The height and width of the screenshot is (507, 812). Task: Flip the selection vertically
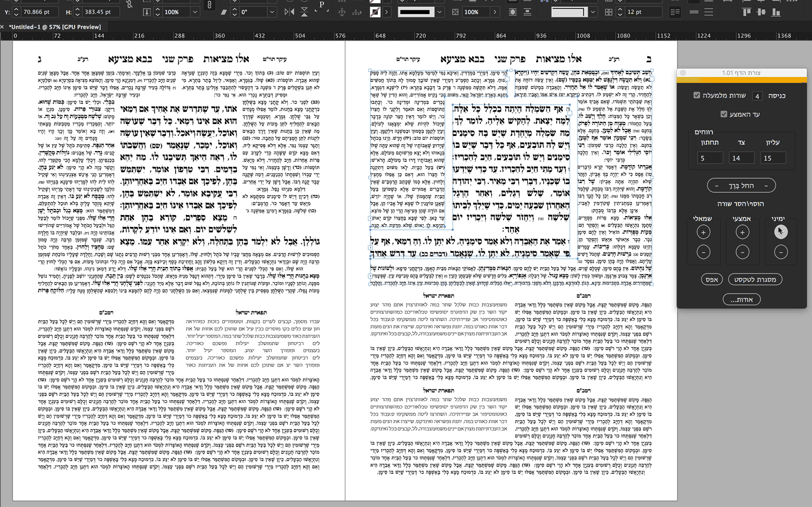tap(304, 12)
